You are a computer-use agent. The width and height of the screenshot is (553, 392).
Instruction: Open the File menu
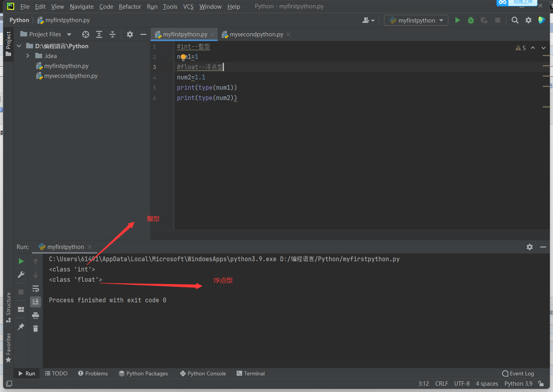click(25, 6)
